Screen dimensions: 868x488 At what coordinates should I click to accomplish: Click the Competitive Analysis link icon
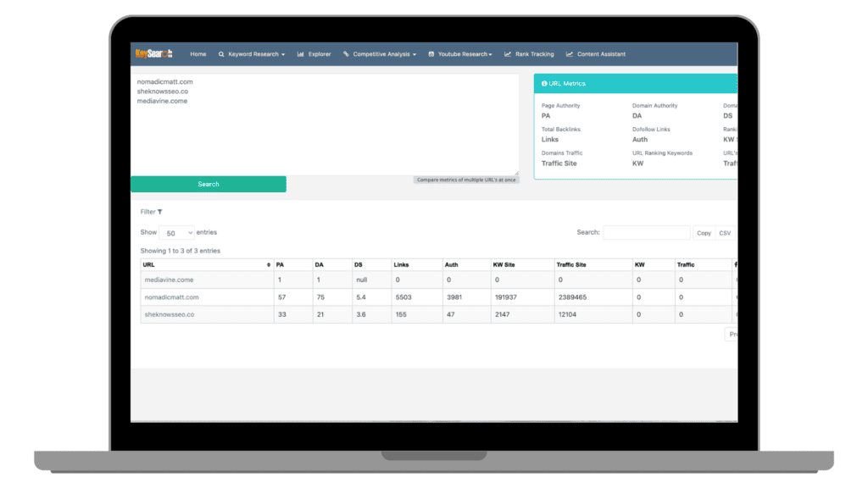click(346, 54)
